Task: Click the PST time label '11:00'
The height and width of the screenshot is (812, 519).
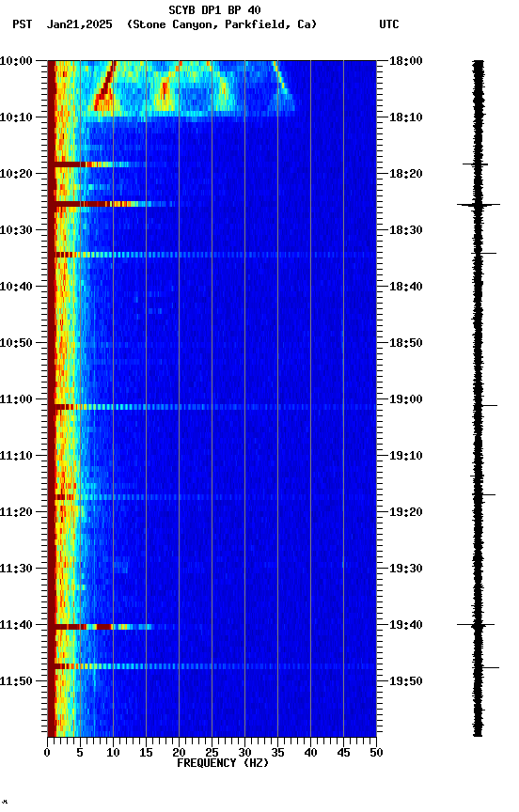Action: tap(16, 399)
